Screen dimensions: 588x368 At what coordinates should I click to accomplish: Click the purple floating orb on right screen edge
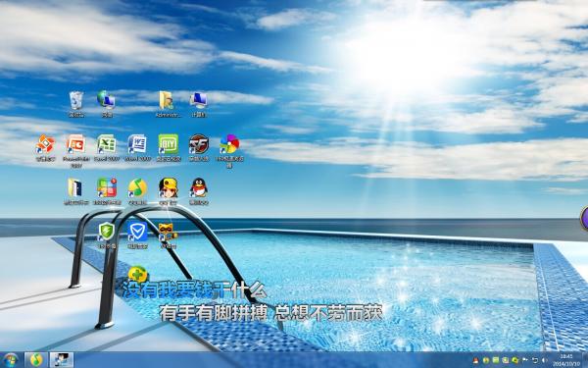pos(583,218)
